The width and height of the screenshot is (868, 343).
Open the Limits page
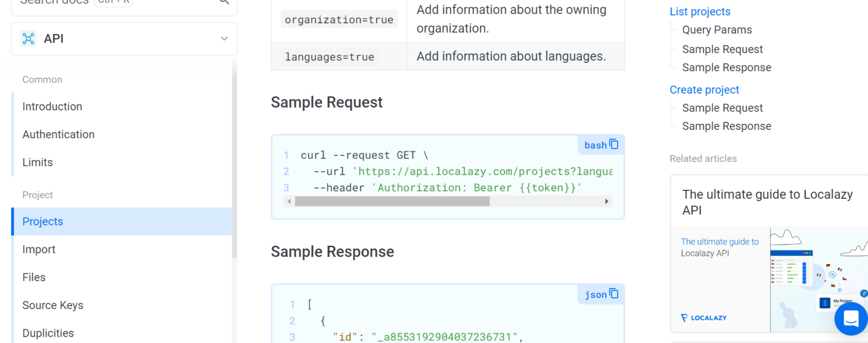37,162
